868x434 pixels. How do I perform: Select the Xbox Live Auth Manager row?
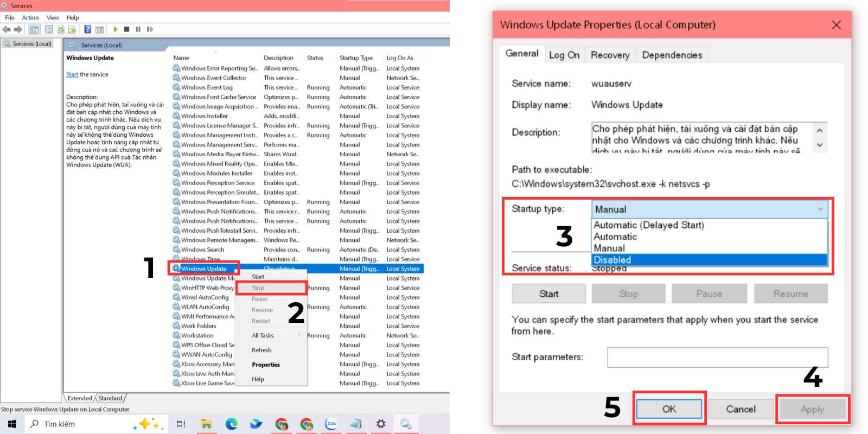coord(297,374)
